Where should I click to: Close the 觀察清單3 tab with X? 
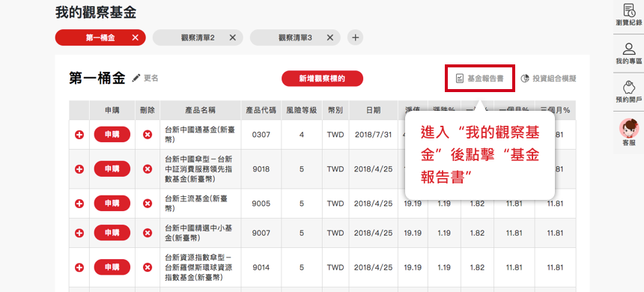pos(329,37)
